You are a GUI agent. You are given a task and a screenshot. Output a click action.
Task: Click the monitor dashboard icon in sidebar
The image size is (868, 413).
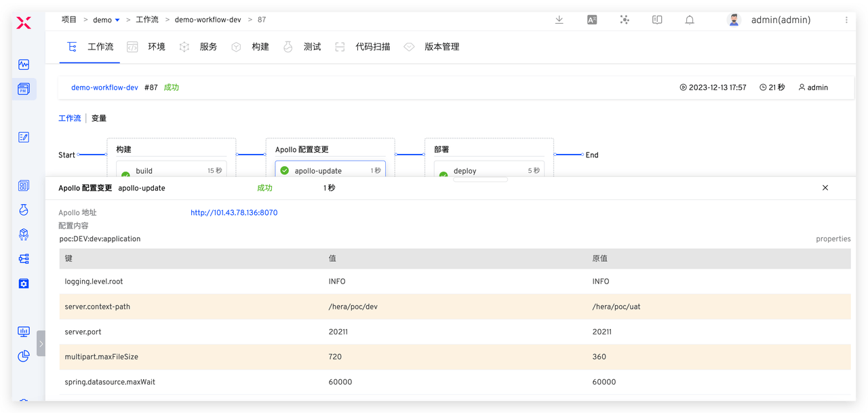click(x=24, y=332)
